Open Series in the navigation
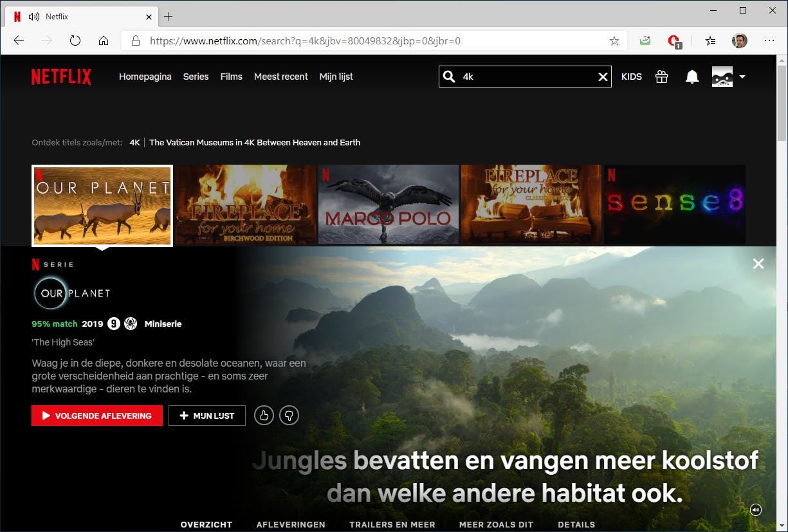 click(x=196, y=77)
